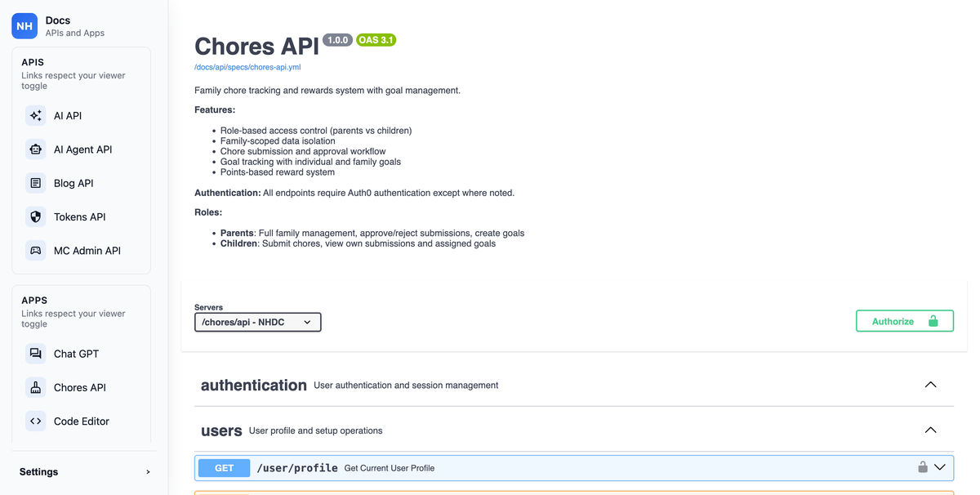Click the NH logo in the sidebar

click(24, 25)
